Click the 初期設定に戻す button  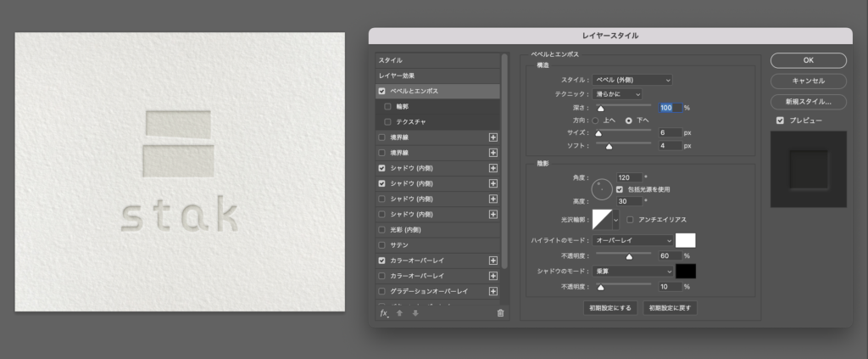point(670,308)
